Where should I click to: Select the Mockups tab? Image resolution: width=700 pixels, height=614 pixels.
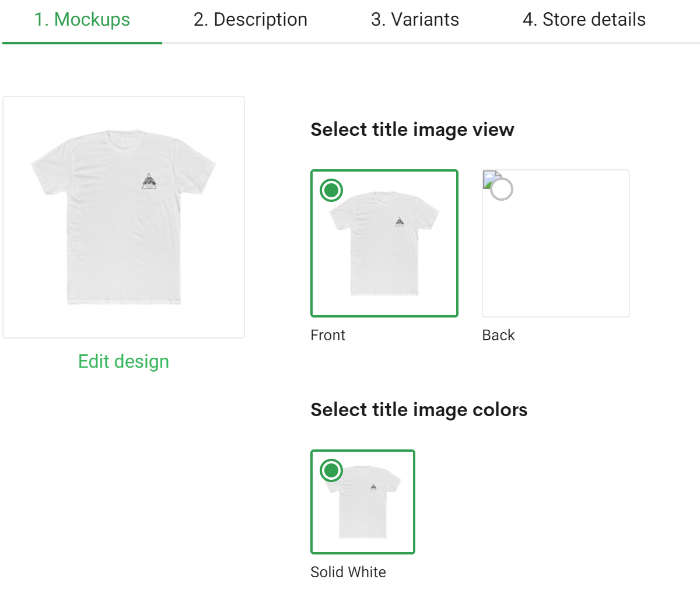(x=82, y=20)
